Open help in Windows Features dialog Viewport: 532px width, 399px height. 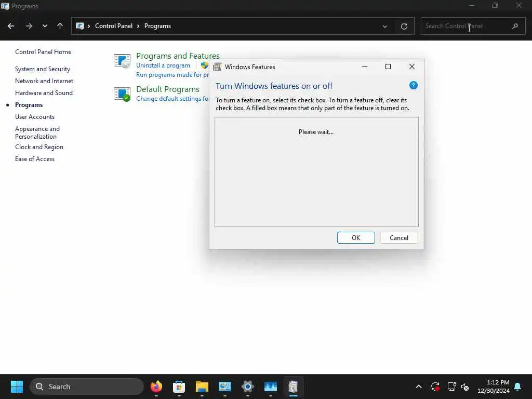click(x=413, y=86)
